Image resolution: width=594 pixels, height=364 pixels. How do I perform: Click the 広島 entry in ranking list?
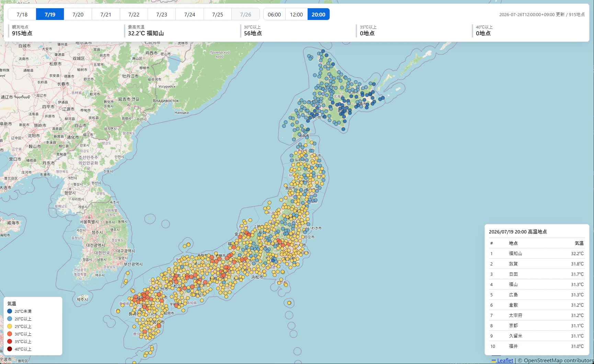click(x=537, y=295)
